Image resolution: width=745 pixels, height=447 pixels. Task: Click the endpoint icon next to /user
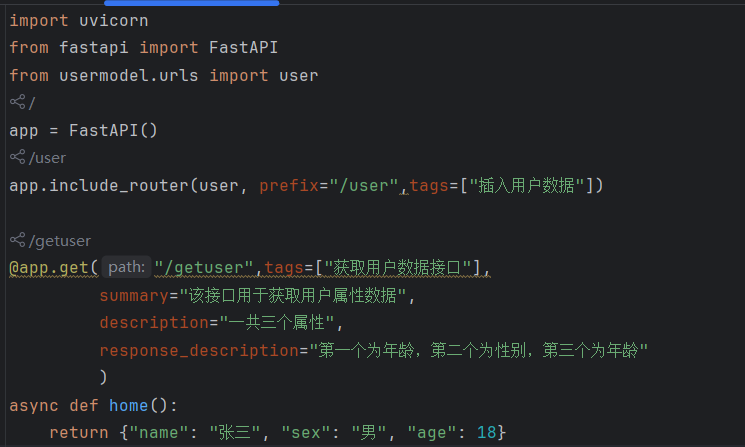(x=17, y=157)
